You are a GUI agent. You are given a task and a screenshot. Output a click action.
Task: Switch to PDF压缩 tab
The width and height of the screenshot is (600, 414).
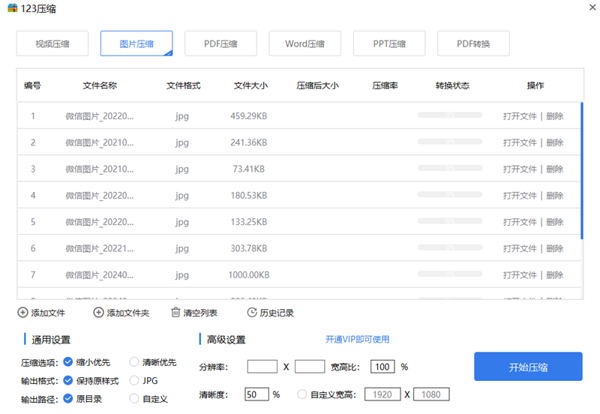(220, 44)
